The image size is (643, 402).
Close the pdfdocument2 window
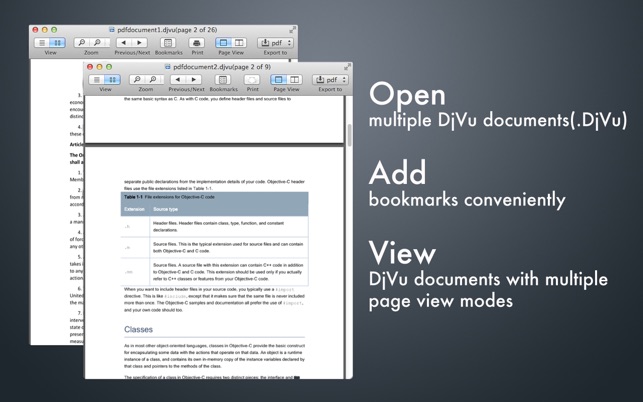90,67
